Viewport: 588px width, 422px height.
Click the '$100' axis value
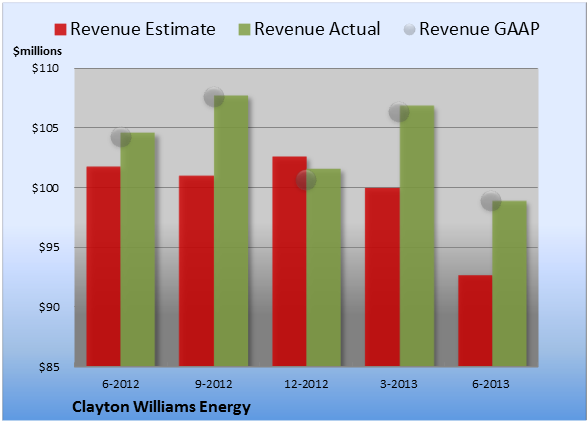point(45,188)
